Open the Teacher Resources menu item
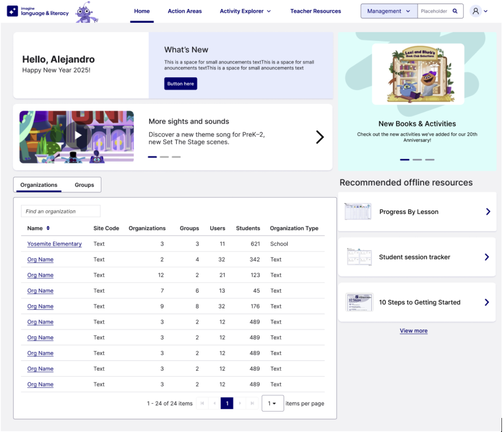 [x=315, y=11]
